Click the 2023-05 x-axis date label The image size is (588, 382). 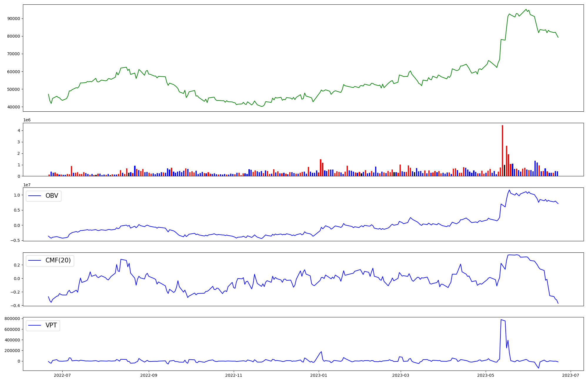pyautogui.click(x=486, y=375)
